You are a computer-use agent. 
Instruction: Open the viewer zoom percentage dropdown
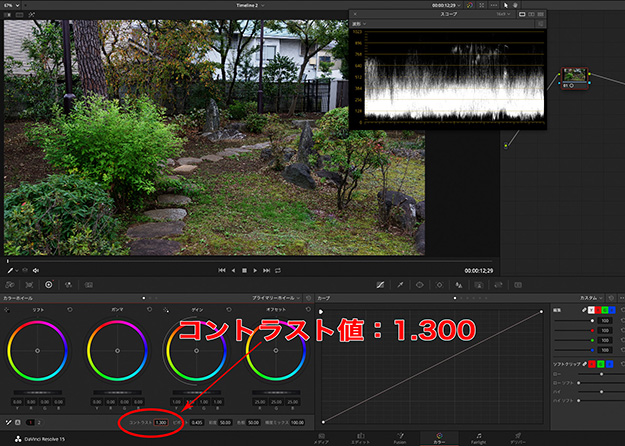pyautogui.click(x=10, y=5)
